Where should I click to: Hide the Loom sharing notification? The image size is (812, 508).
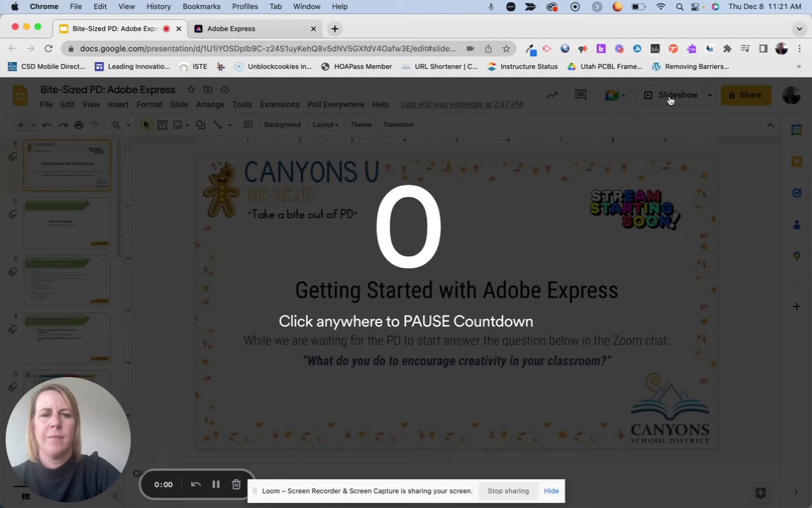coord(551,491)
